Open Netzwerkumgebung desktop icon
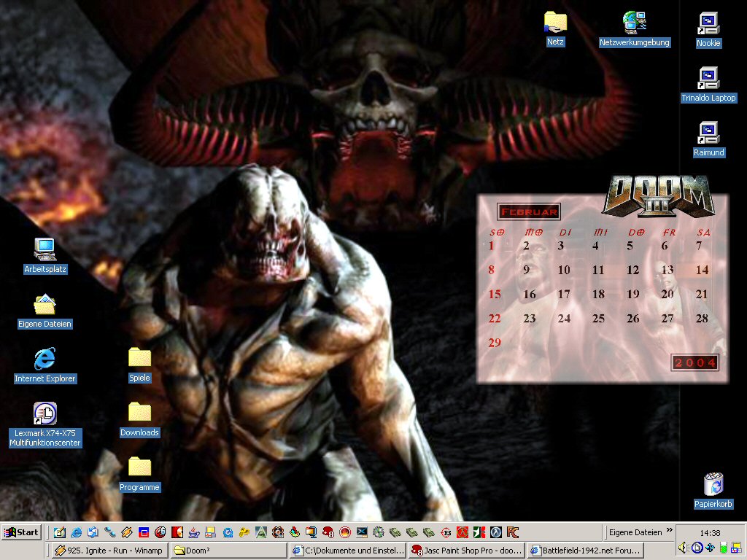747x560 pixels. 634,28
